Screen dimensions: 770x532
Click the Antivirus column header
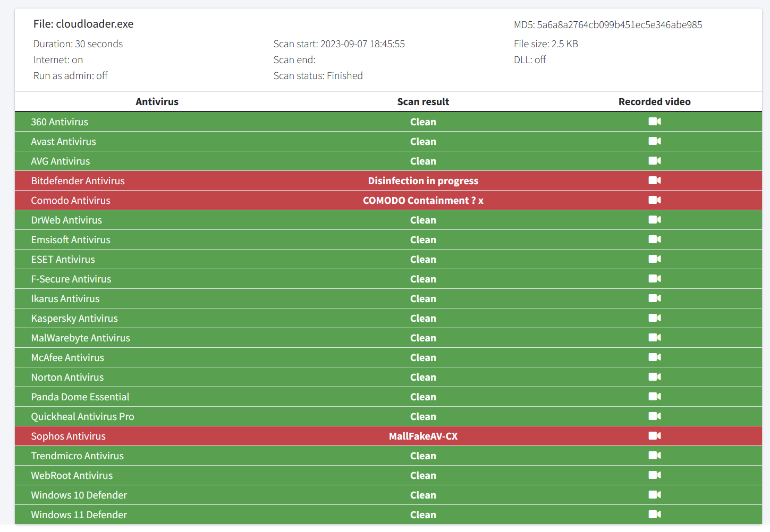[x=157, y=101]
